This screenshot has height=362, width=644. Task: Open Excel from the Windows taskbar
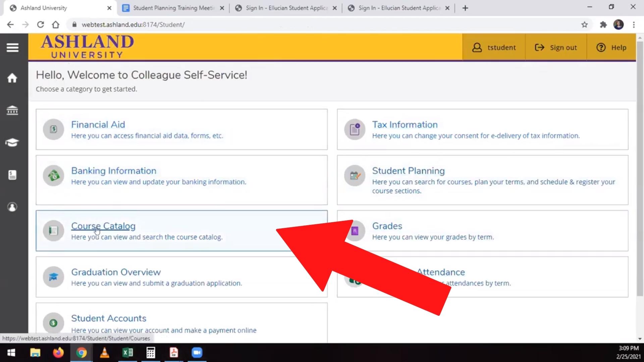coord(127,353)
